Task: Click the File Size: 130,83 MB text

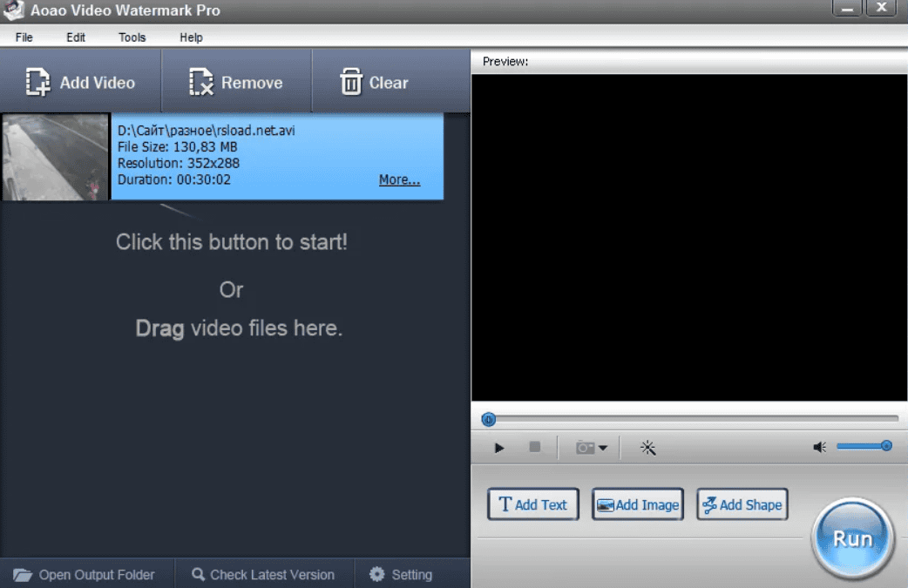Action: coord(177,147)
